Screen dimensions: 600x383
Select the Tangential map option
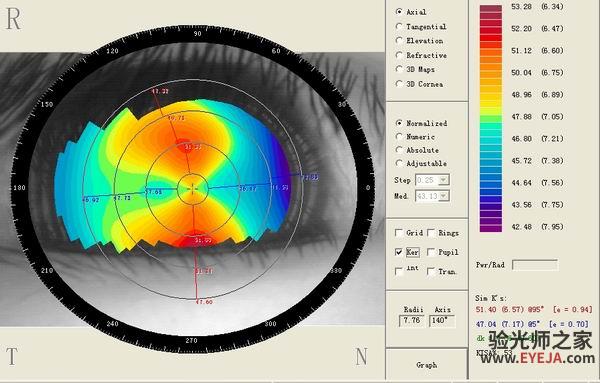(399, 26)
